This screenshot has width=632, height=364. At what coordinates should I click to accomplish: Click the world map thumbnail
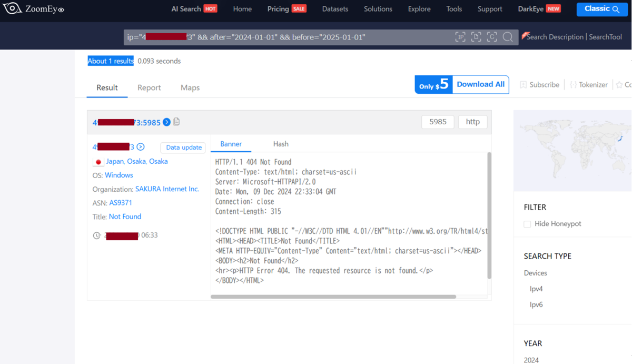(x=572, y=151)
